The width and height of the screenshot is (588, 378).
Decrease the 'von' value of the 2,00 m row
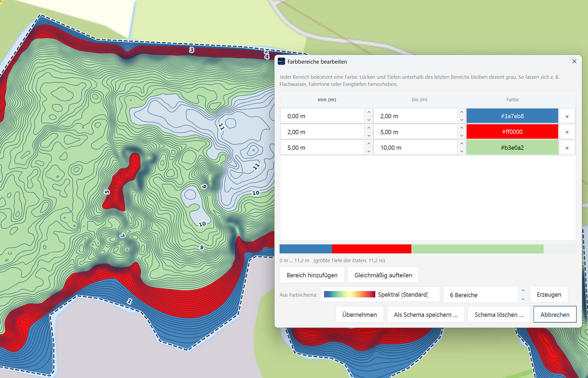pos(369,136)
